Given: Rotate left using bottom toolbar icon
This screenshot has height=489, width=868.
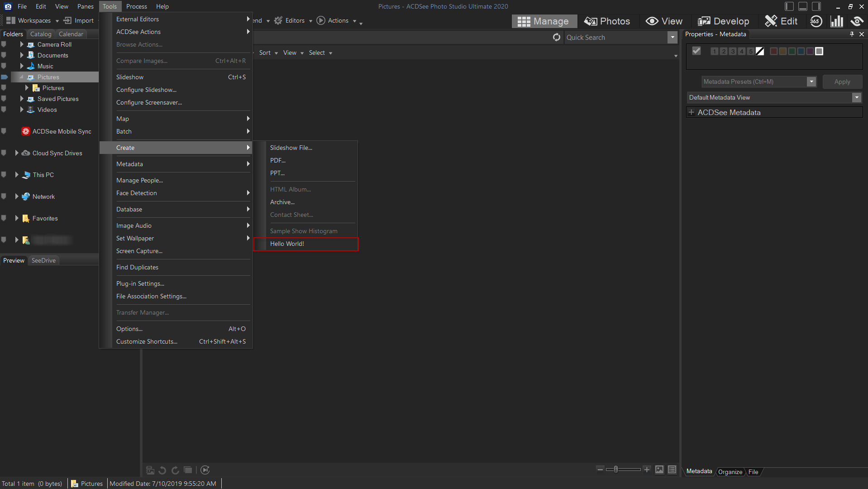Looking at the screenshot, I should (x=162, y=470).
